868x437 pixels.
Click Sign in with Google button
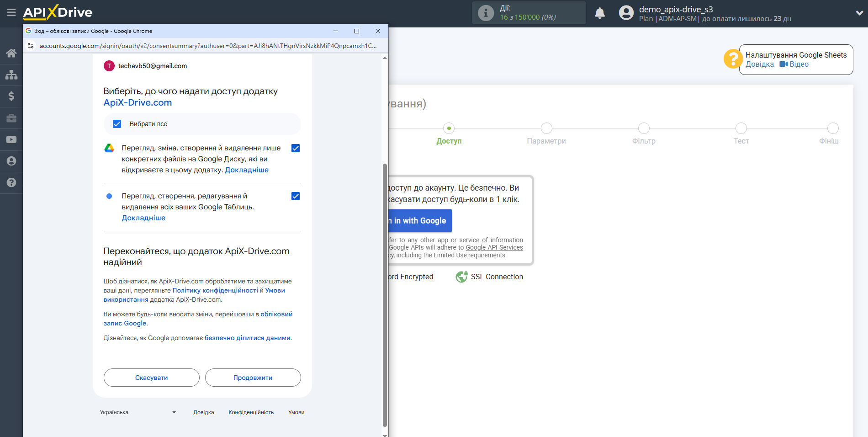pyautogui.click(x=420, y=221)
